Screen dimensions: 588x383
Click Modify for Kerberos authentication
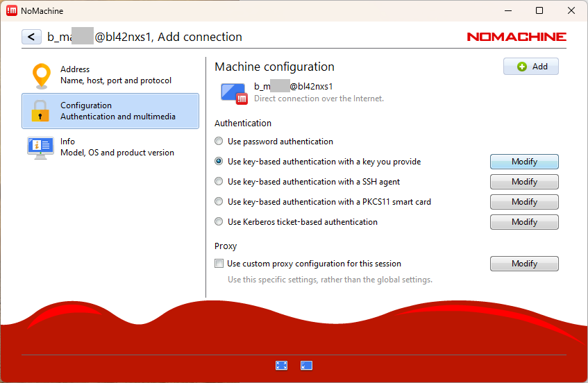pyautogui.click(x=524, y=222)
